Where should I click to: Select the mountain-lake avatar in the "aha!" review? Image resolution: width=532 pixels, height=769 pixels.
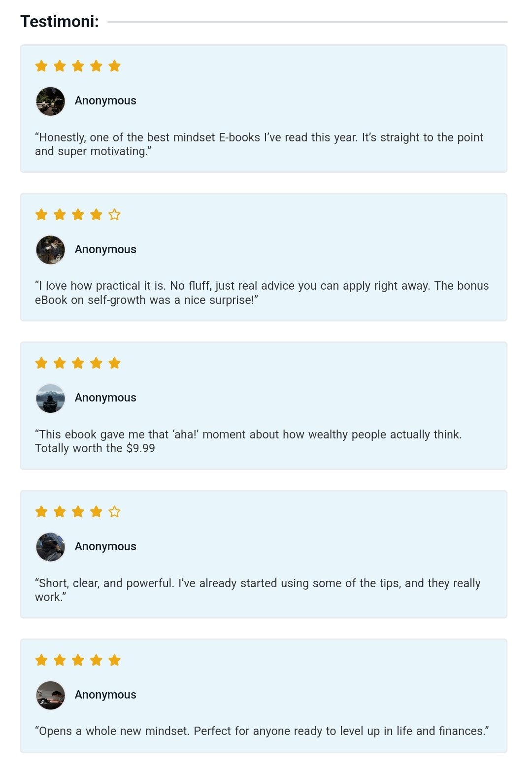[51, 398]
